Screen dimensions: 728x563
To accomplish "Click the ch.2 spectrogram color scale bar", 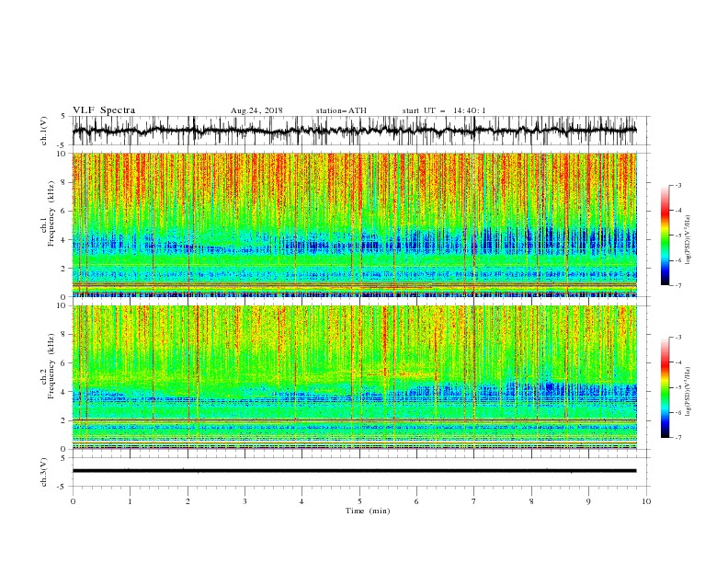I will coord(665,387).
